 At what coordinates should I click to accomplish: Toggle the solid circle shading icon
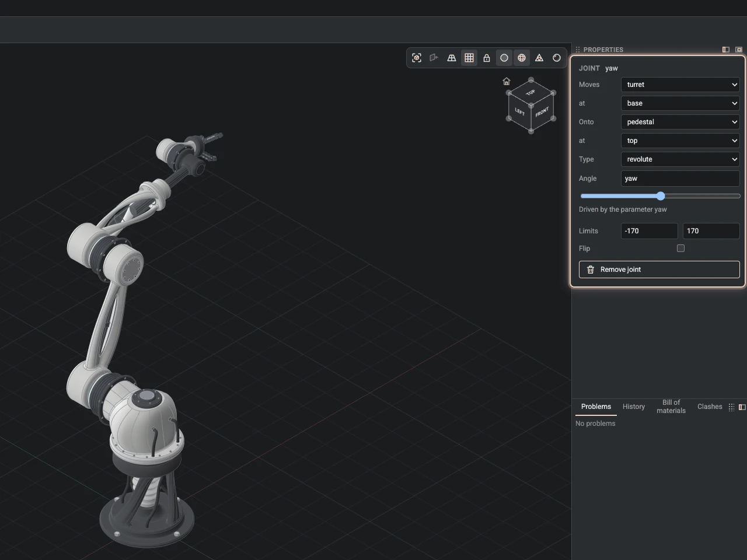coord(504,58)
